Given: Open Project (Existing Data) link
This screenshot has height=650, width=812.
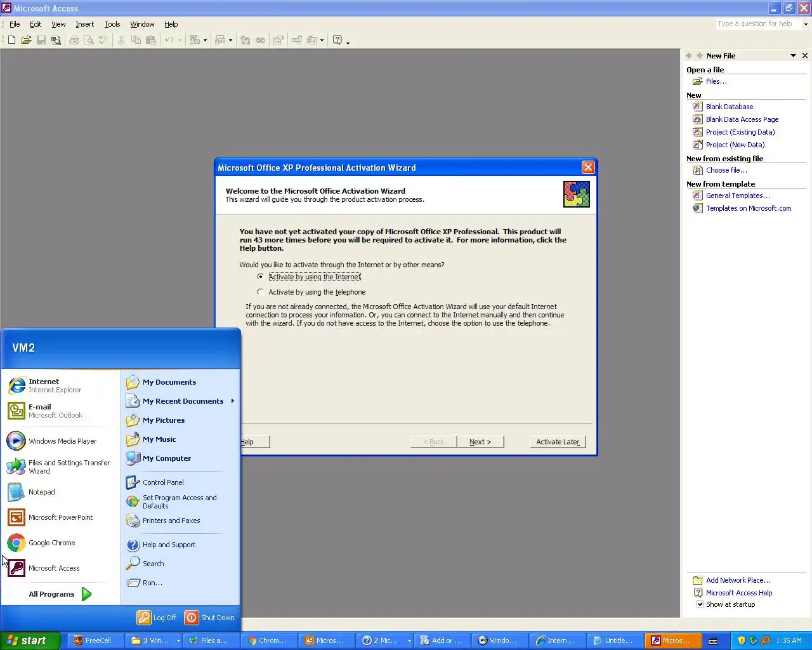Looking at the screenshot, I should click(740, 132).
